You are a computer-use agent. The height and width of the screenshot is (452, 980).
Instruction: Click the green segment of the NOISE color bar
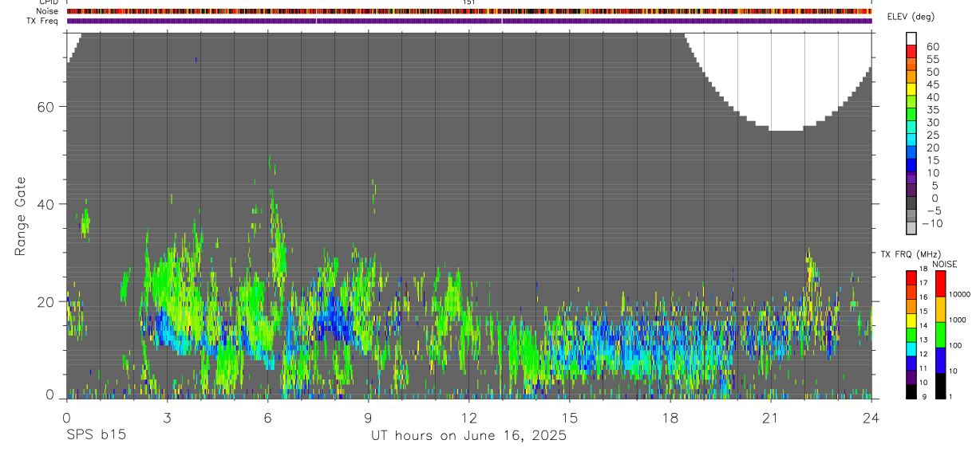coord(941,335)
